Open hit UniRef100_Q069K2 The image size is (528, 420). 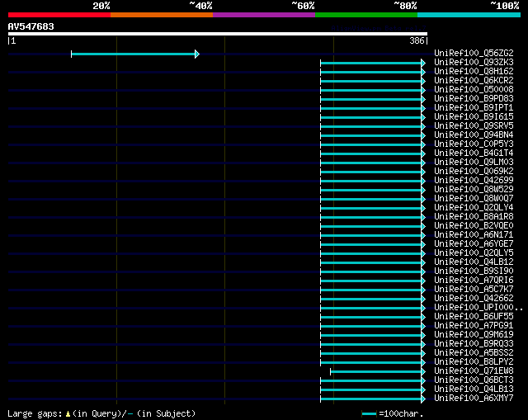click(x=474, y=172)
